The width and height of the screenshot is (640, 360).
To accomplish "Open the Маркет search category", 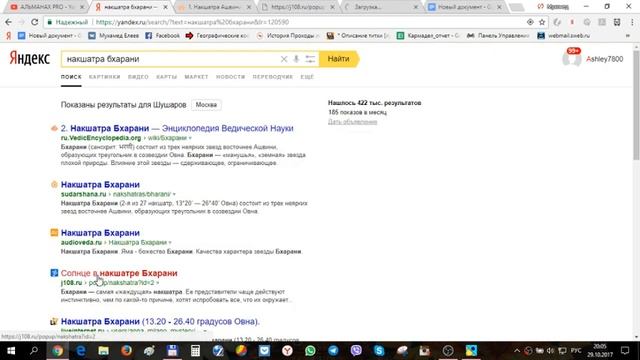I will tap(196, 77).
